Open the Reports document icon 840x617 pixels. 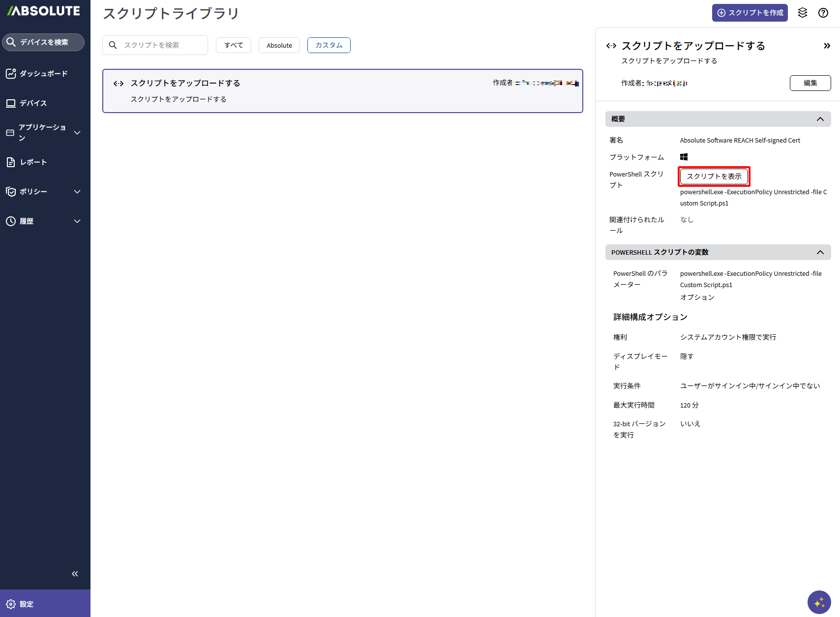pos(11,162)
